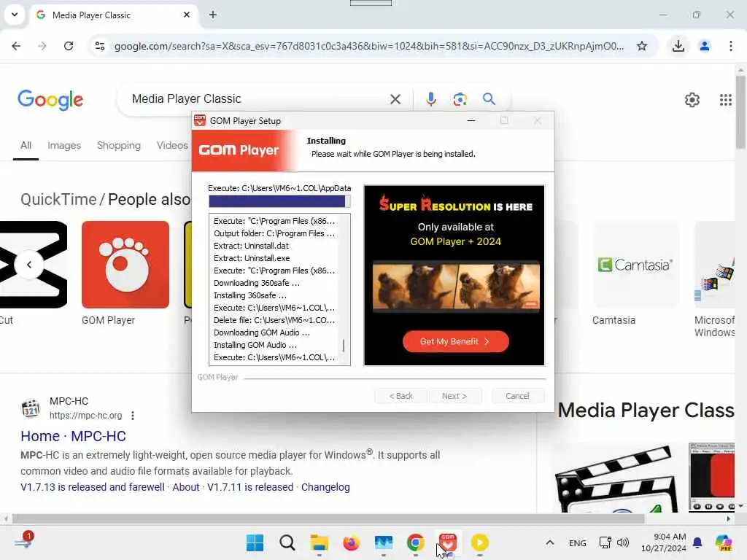
Task: Reload the Google search page
Action: (69, 46)
